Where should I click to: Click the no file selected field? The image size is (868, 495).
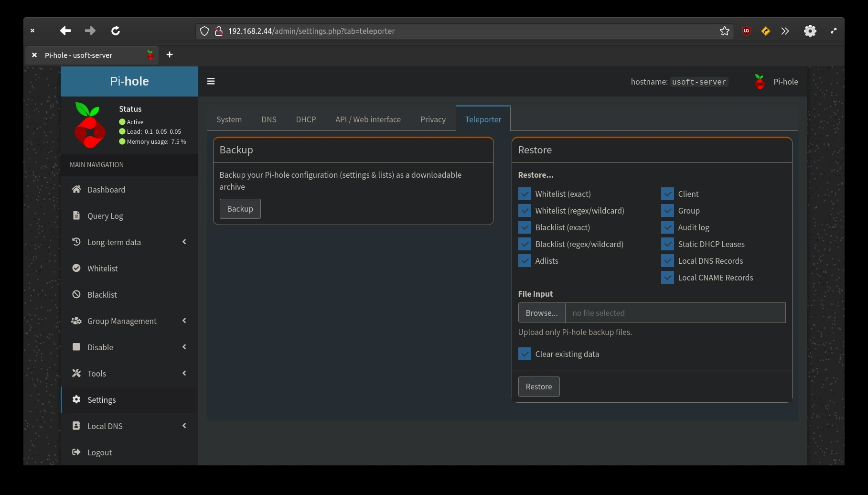coord(675,313)
